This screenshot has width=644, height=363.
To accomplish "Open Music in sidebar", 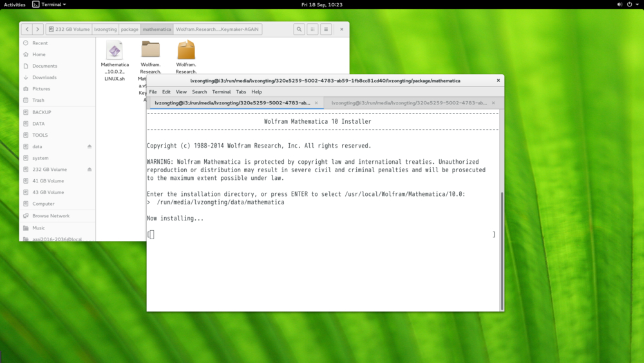I will [57, 228].
